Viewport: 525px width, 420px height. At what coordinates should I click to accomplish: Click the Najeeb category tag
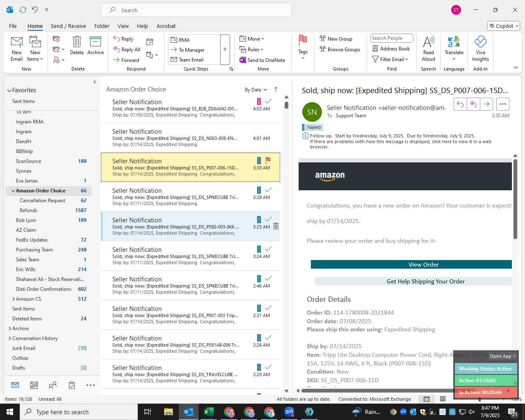(313, 127)
